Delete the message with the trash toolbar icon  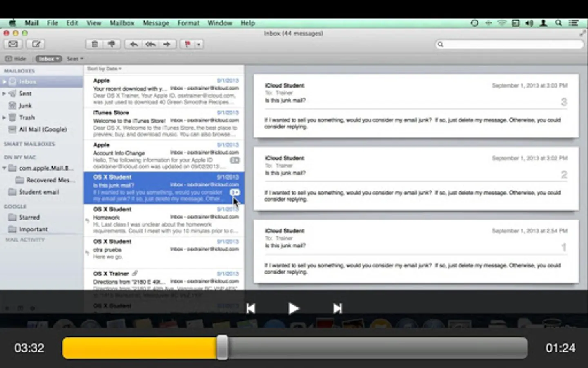point(94,44)
